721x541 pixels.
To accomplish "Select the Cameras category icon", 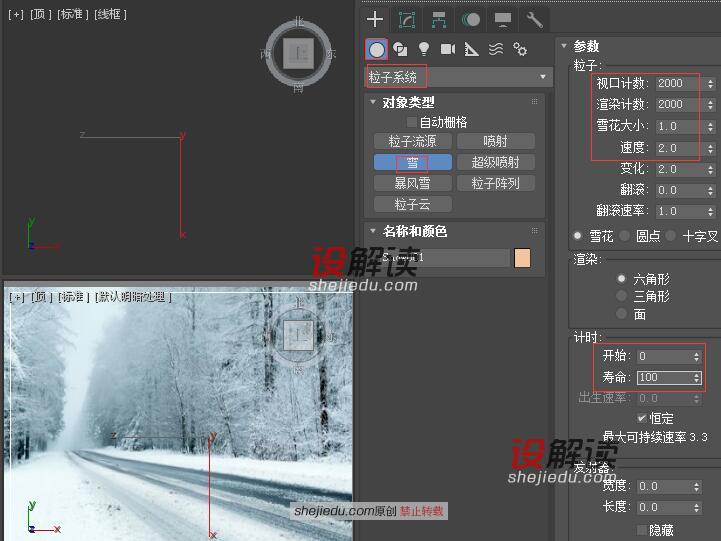I will 448,49.
